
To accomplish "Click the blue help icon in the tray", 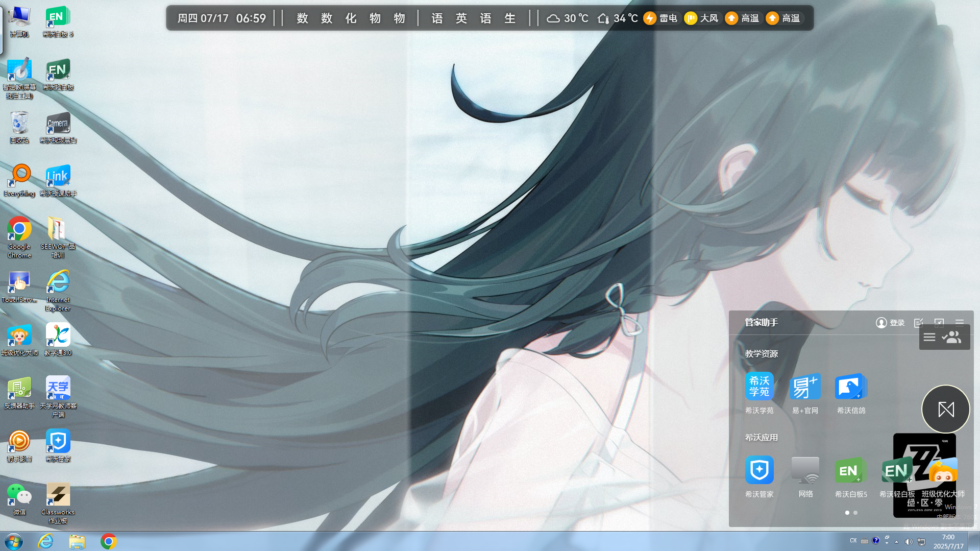I will (x=876, y=540).
